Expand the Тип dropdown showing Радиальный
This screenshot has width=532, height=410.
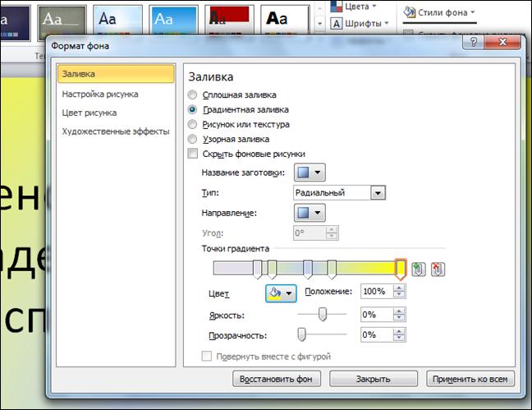click(378, 193)
